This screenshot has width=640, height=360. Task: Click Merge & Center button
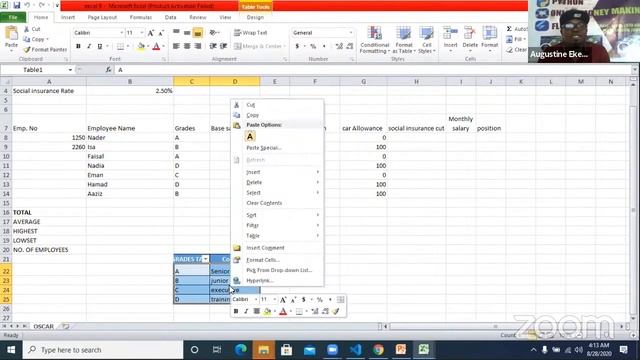pyautogui.click(x=260, y=47)
